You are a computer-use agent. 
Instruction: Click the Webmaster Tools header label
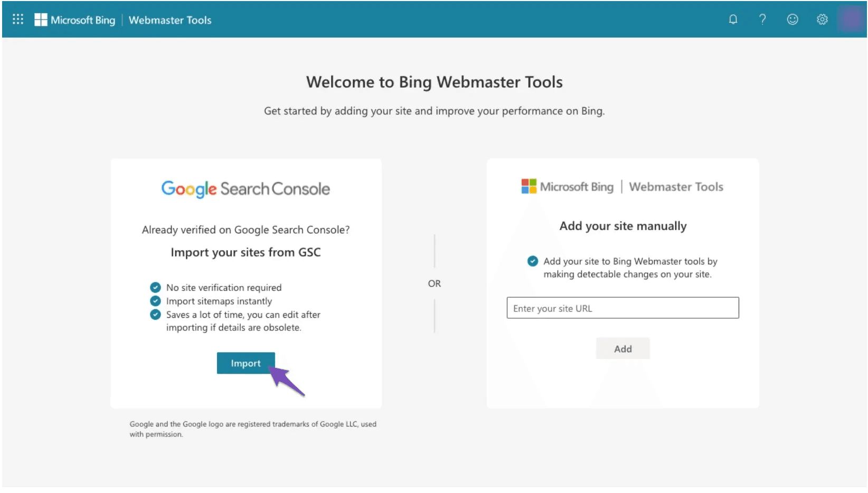[x=170, y=20]
